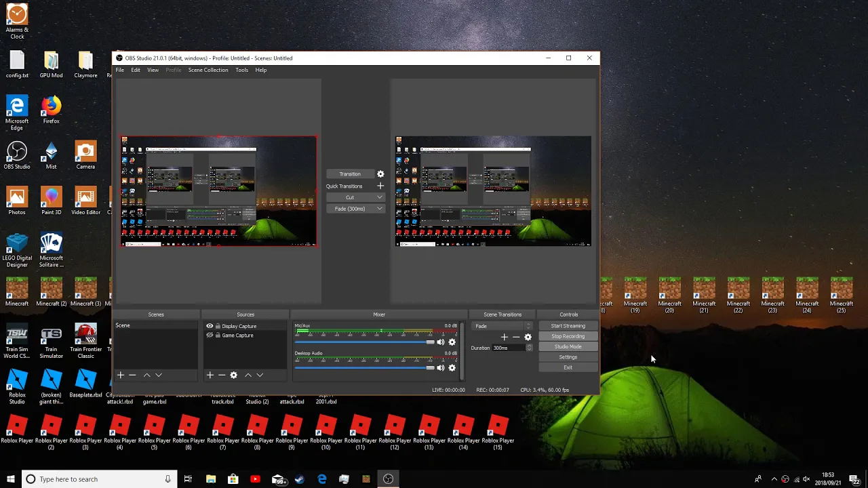This screenshot has height=488, width=868.
Task: Open File Explorer from taskbar
Action: pos(211,479)
